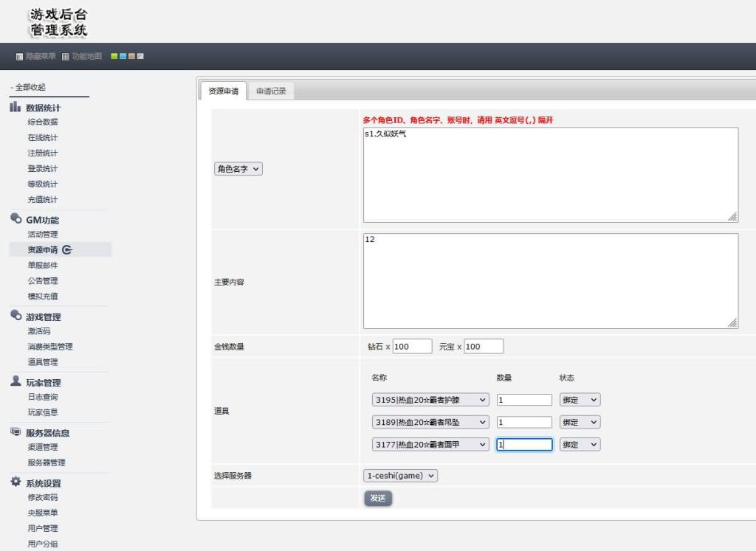Click the 功能地图 function map icon
The height and width of the screenshot is (551, 756).
65,57
